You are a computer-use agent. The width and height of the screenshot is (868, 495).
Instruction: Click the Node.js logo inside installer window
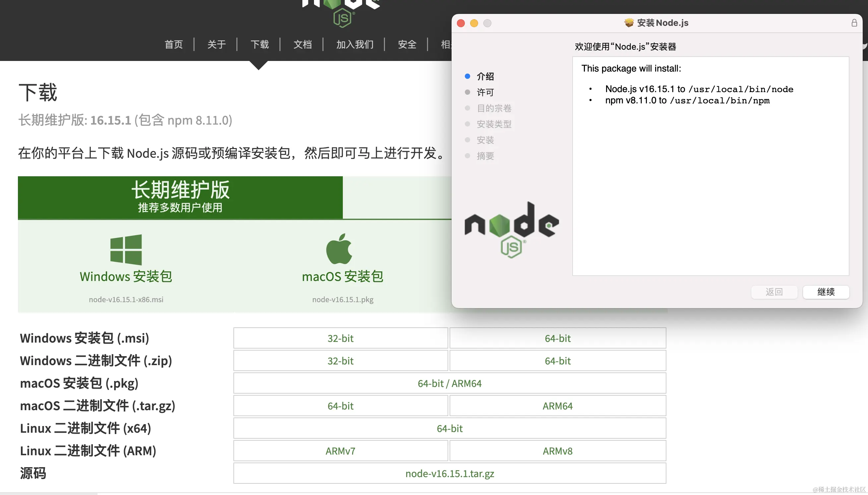[x=512, y=230]
